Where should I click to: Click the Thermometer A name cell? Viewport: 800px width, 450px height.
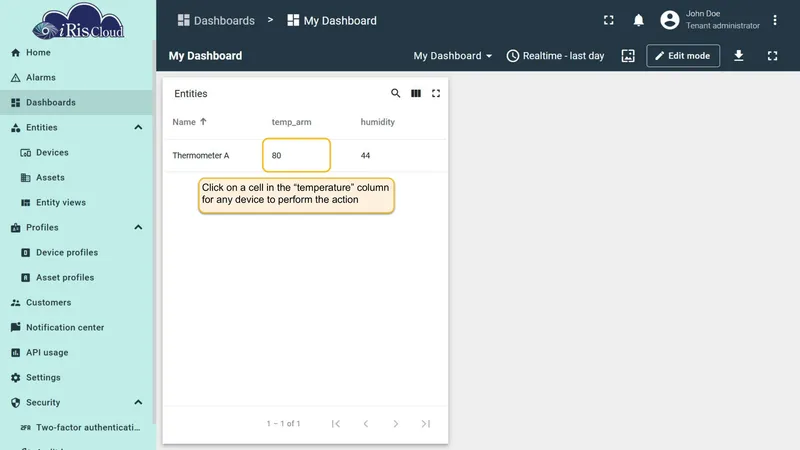(x=201, y=156)
